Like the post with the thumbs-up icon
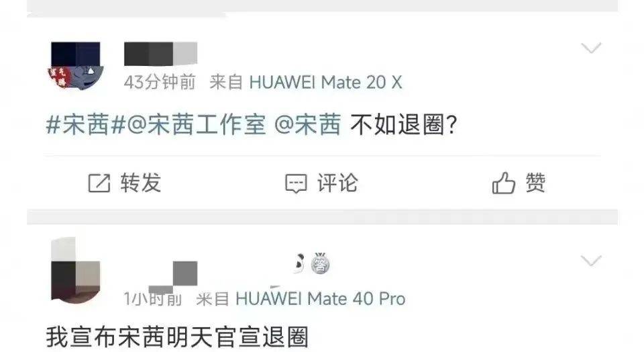The height and width of the screenshot is (352, 644). 504,183
